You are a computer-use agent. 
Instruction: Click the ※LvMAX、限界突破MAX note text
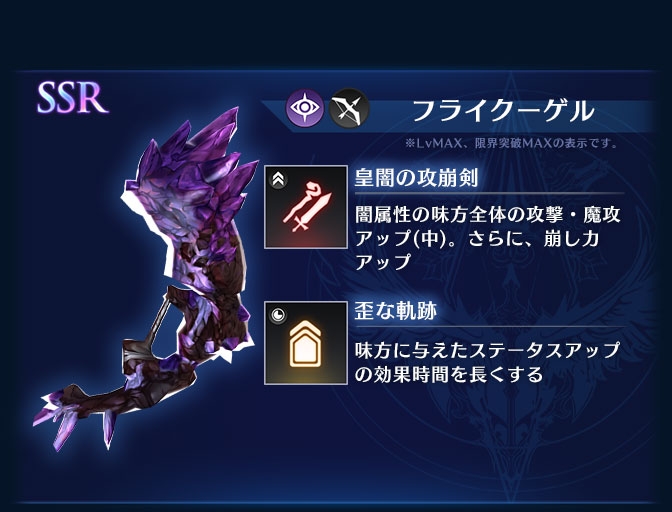pyautogui.click(x=512, y=143)
